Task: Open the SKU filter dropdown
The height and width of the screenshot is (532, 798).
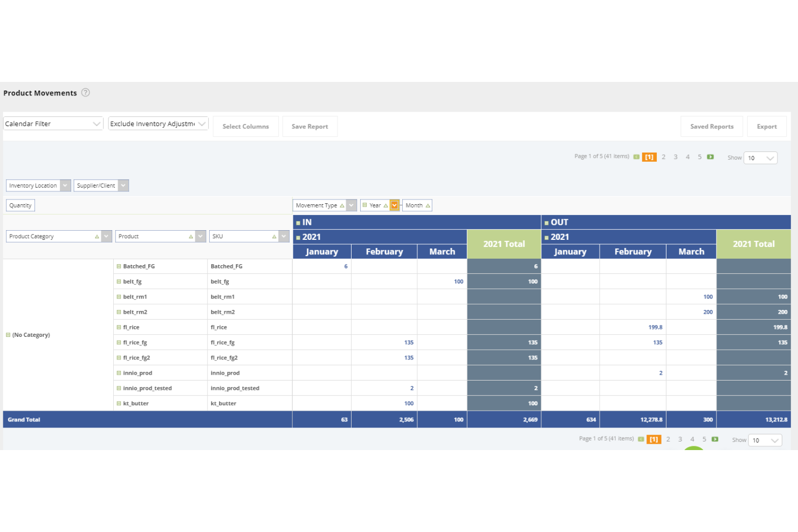Action: tap(284, 236)
